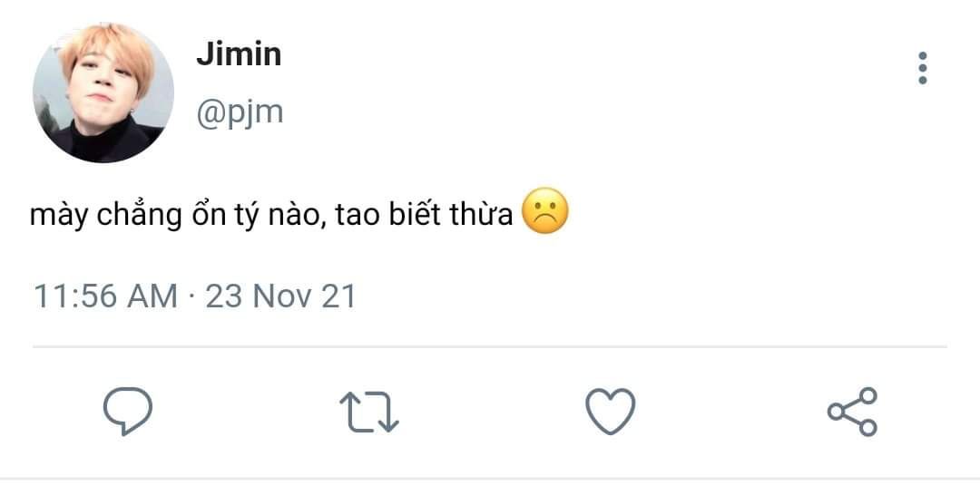Toggle the retweet icon on
Image resolution: width=980 pixels, height=495 pixels.
pyautogui.click(x=368, y=411)
